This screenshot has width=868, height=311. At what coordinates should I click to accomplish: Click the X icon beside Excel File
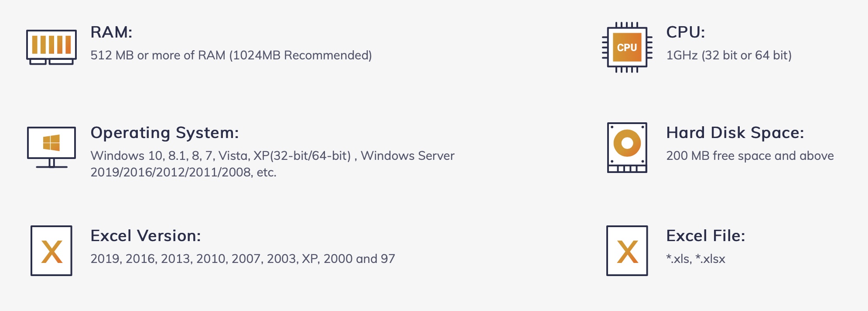point(627,251)
